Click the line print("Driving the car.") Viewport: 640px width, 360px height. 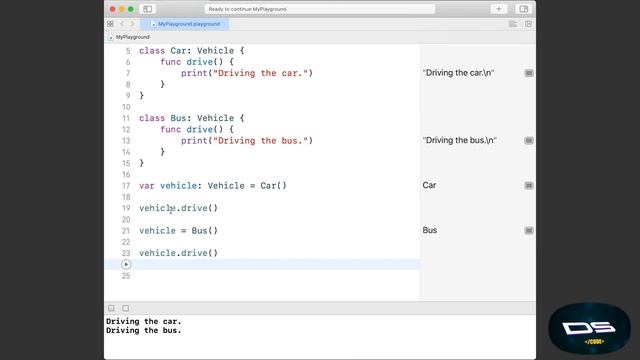click(247, 73)
